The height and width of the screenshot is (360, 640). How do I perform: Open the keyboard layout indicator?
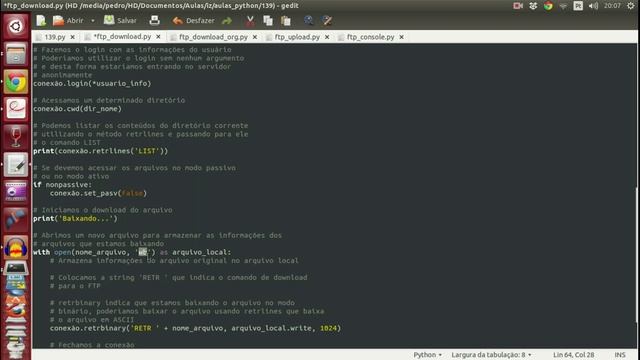[578, 6]
